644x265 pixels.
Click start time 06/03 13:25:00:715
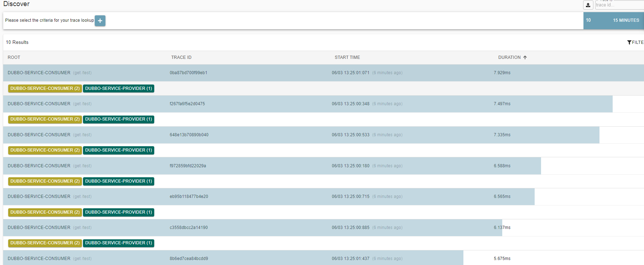point(350,197)
